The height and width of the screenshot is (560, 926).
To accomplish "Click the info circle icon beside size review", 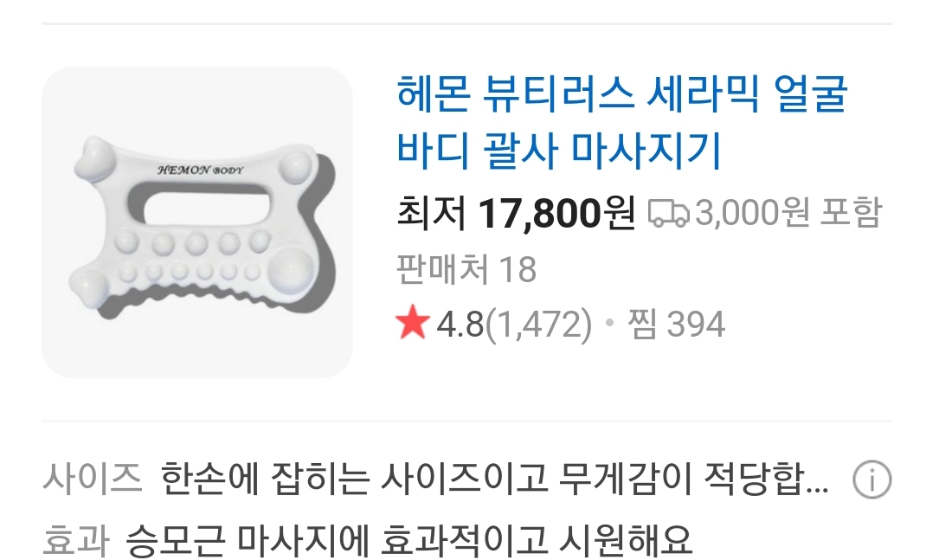I will click(872, 480).
